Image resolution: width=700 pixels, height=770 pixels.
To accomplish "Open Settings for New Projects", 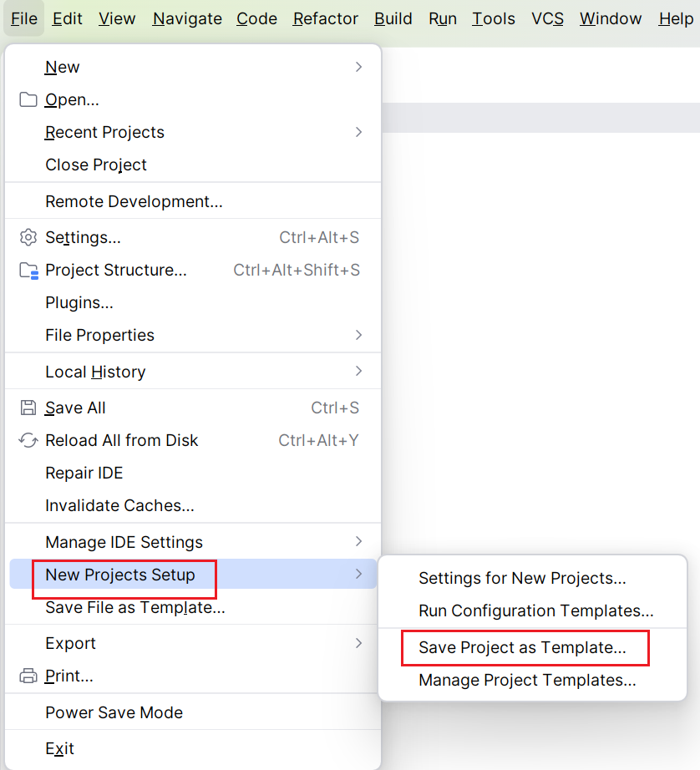I will coord(522,579).
